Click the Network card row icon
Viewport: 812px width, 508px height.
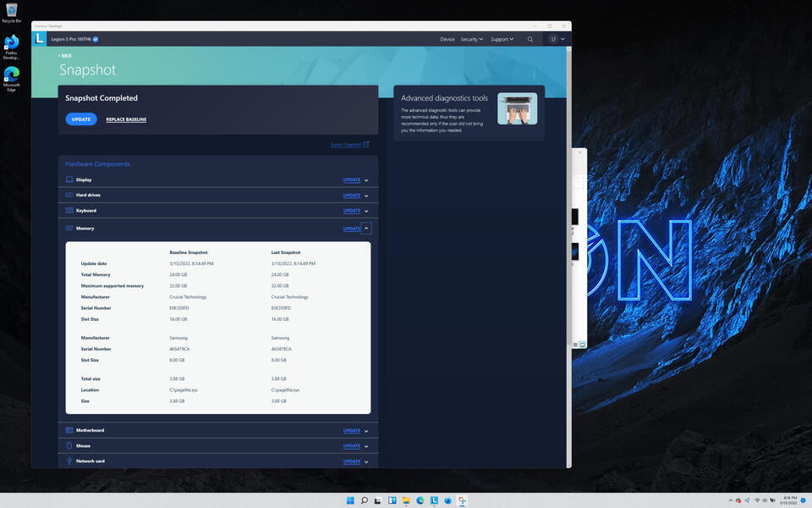(x=69, y=461)
